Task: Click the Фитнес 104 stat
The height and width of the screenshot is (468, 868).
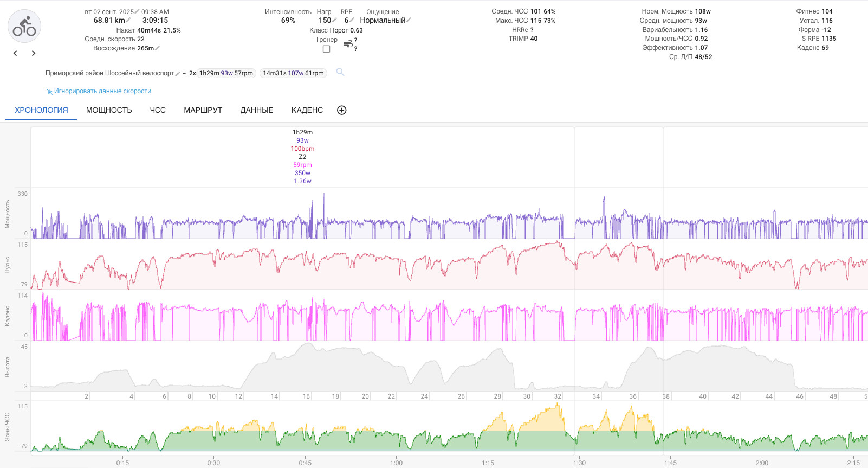Action: [x=814, y=11]
